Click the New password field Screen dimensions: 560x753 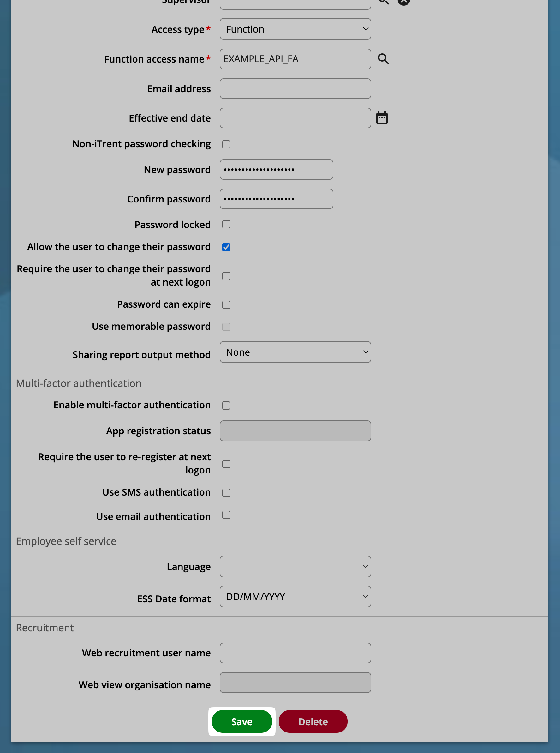click(x=276, y=169)
